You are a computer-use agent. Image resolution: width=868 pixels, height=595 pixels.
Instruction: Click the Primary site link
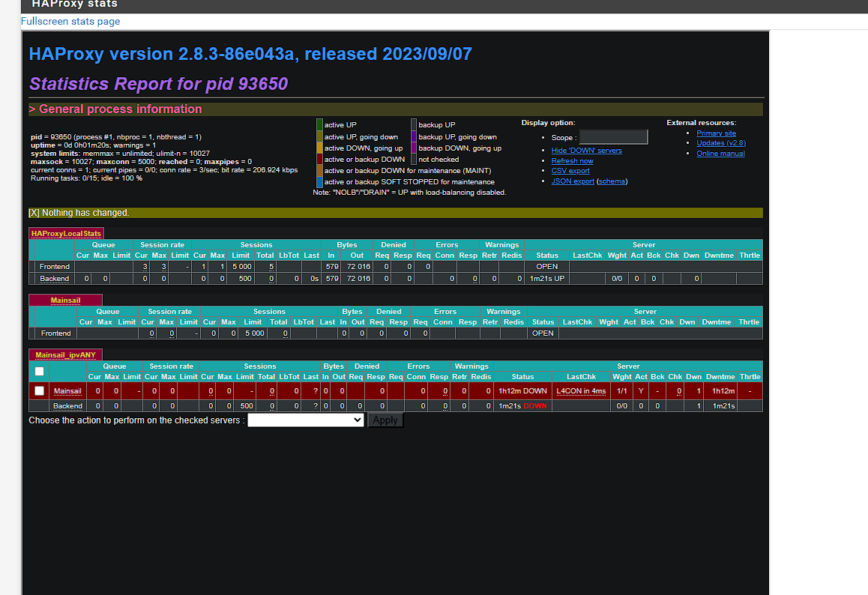tap(716, 133)
